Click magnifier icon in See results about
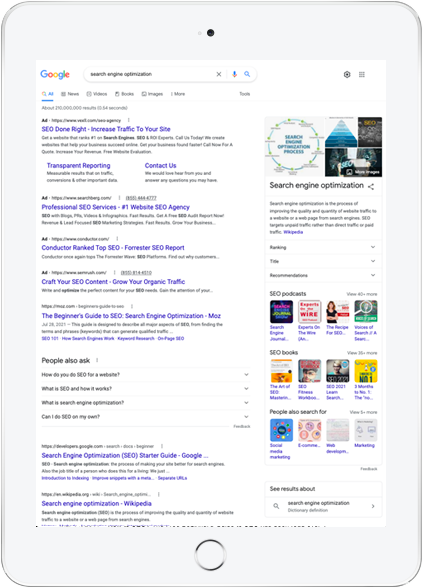This screenshot has width=423, height=588. point(276,506)
